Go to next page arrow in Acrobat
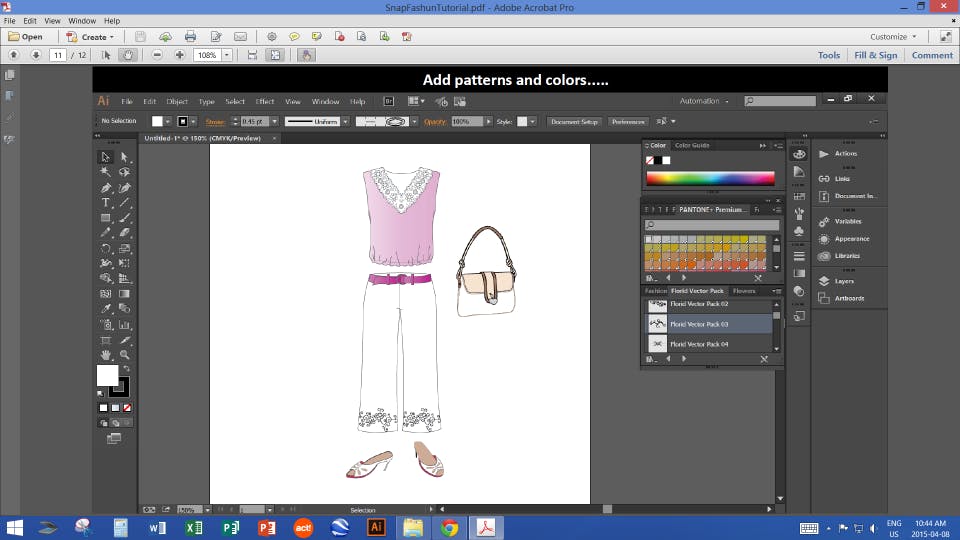This screenshot has height=540, width=960. coord(36,55)
